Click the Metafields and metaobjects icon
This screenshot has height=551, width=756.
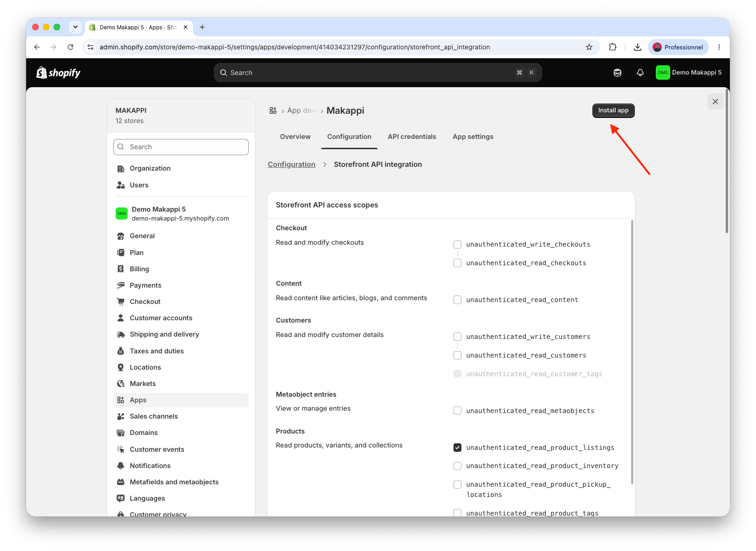pos(121,482)
